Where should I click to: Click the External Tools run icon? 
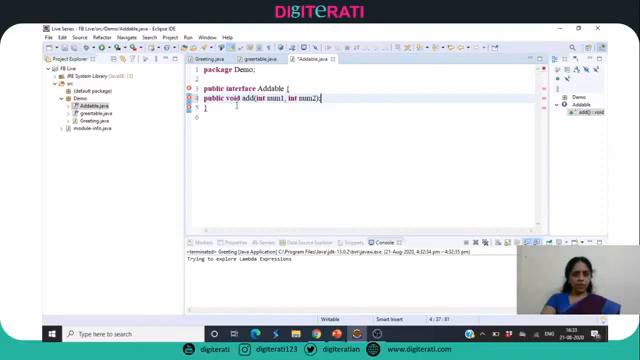click(133, 48)
